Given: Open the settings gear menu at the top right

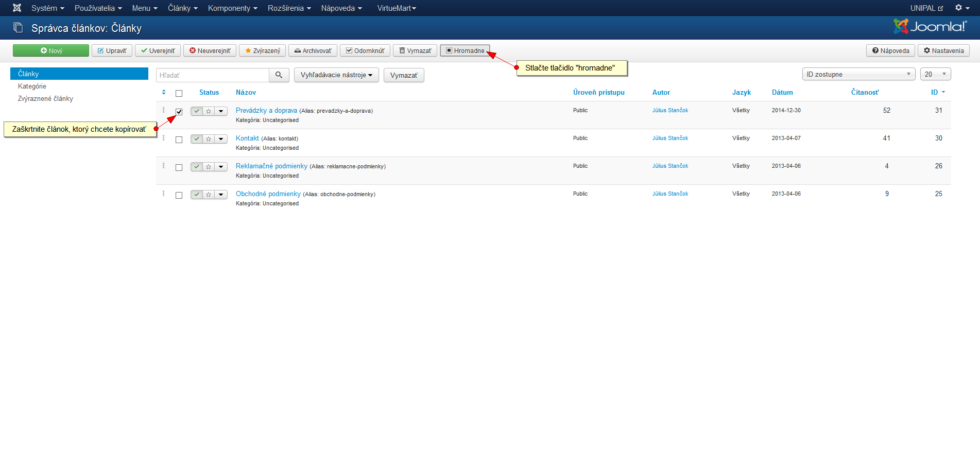Looking at the screenshot, I should coord(962,8).
